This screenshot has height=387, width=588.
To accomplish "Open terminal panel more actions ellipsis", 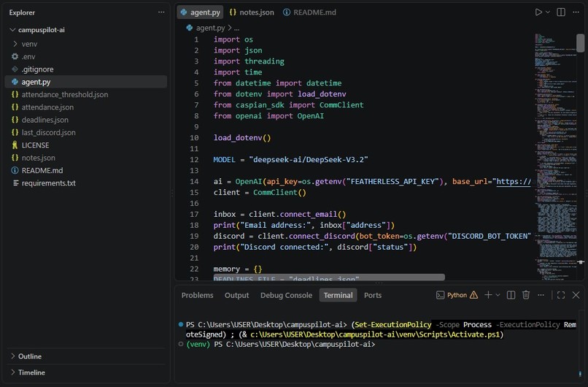I will pos(541,295).
